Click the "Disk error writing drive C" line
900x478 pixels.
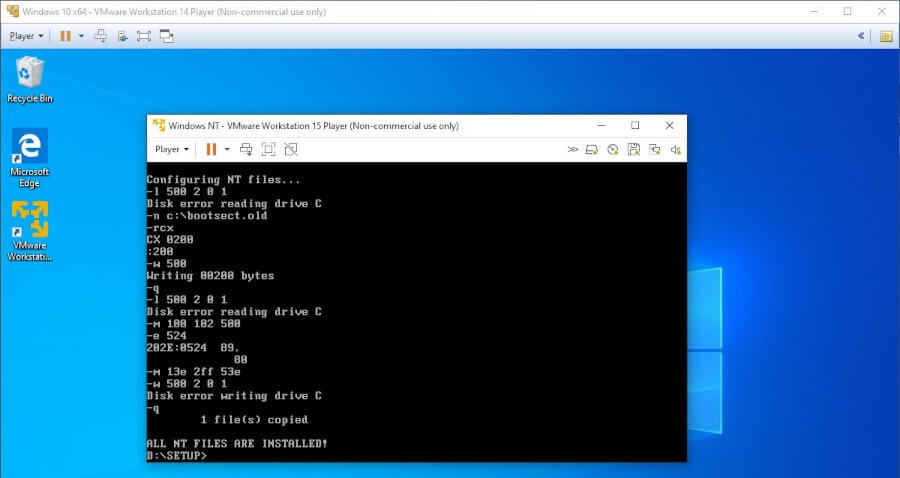click(x=234, y=395)
